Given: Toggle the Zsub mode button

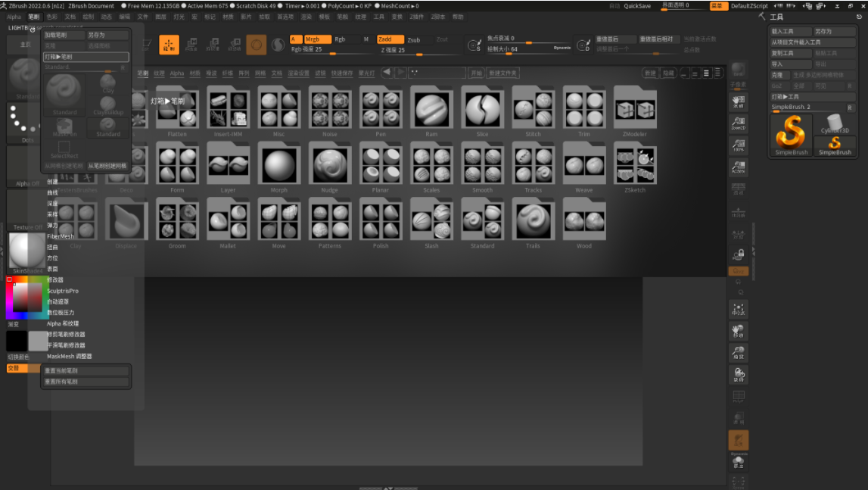Looking at the screenshot, I should tap(413, 40).
